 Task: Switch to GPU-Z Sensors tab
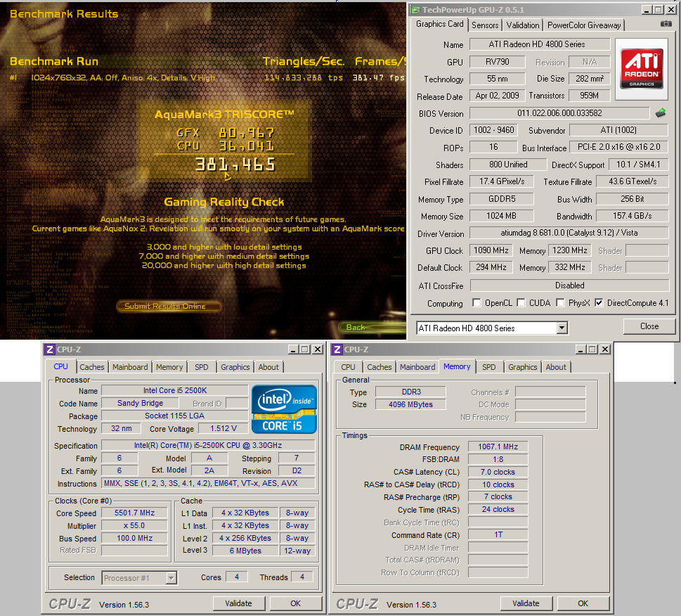coord(485,25)
